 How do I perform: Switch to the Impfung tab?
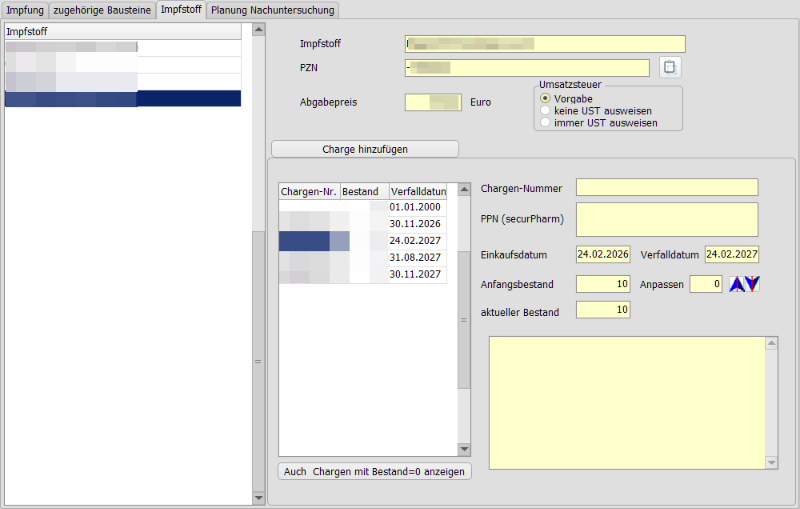(x=25, y=10)
